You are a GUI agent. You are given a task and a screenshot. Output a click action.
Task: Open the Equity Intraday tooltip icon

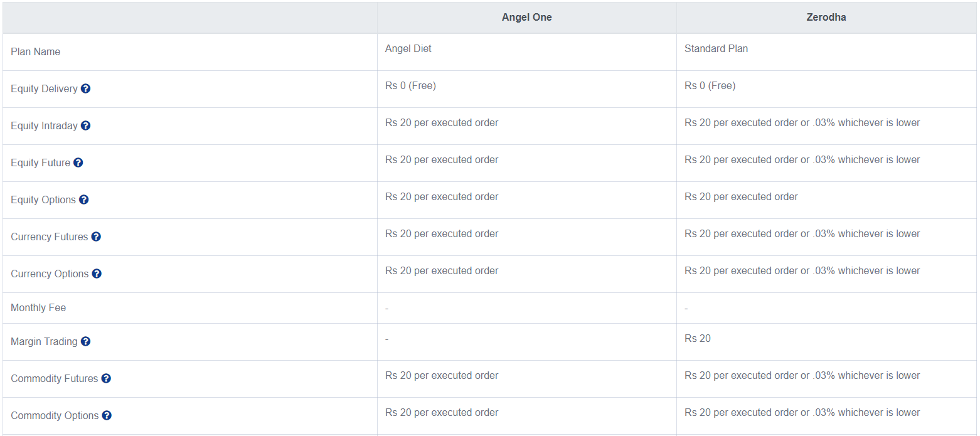(86, 125)
